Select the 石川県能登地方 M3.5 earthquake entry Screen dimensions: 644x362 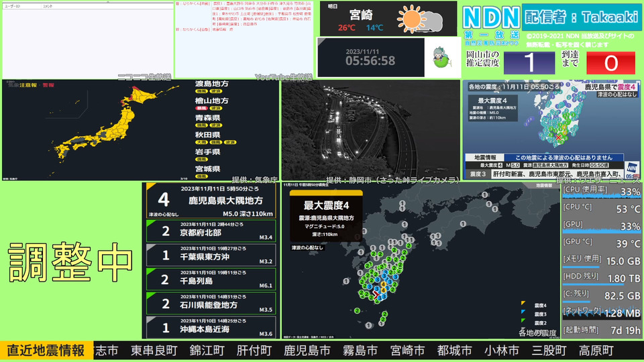click(x=211, y=304)
